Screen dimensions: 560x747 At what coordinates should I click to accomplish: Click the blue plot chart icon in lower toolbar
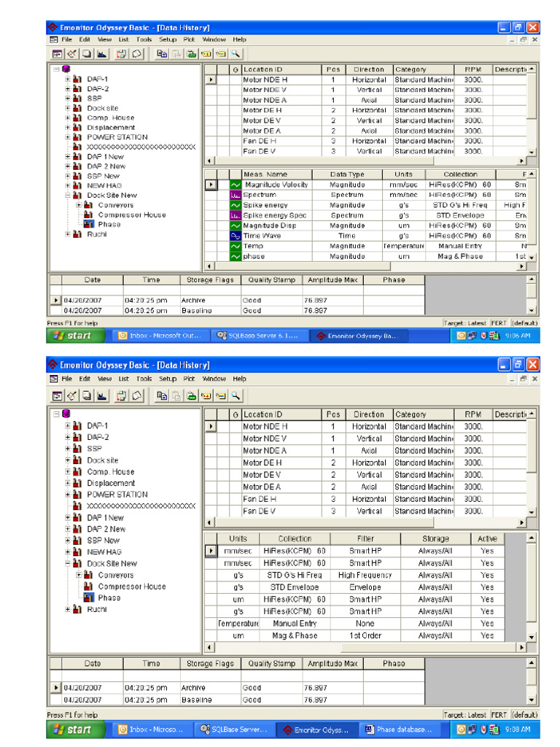102,395
